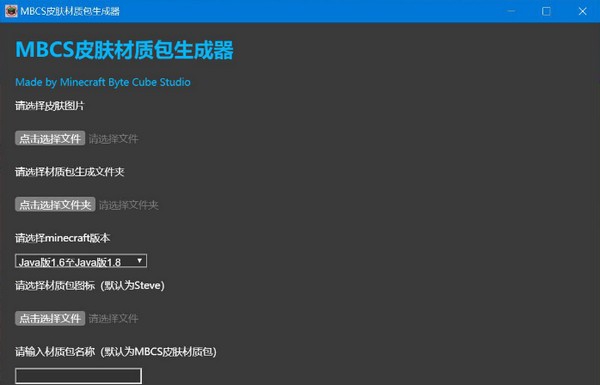Click the 请输入材质包名称 label

[x=116, y=351]
